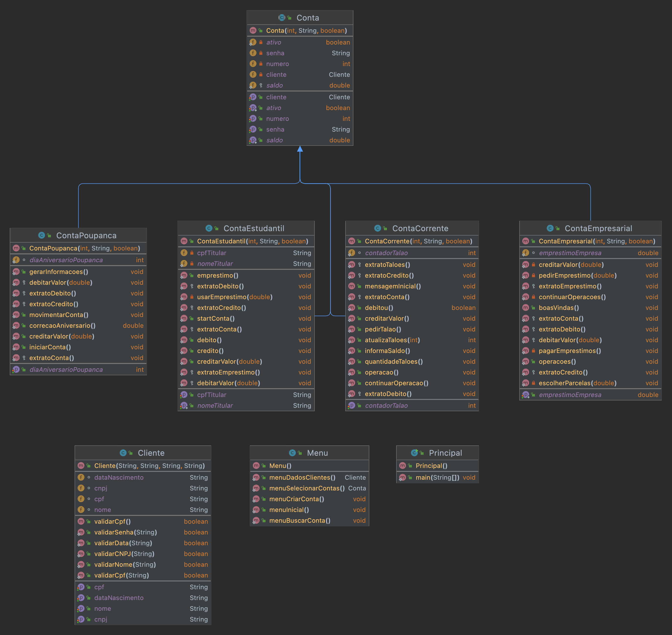This screenshot has height=635, width=672.
Task: Click the runnable class icon beside Principal
Action: click(x=414, y=453)
